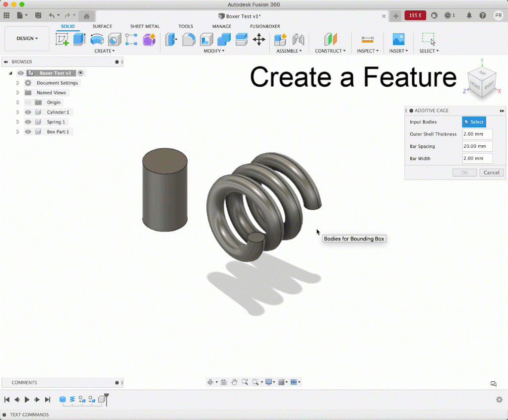
Task: Toggle Box Part:1 eye icon
Action: (28, 132)
